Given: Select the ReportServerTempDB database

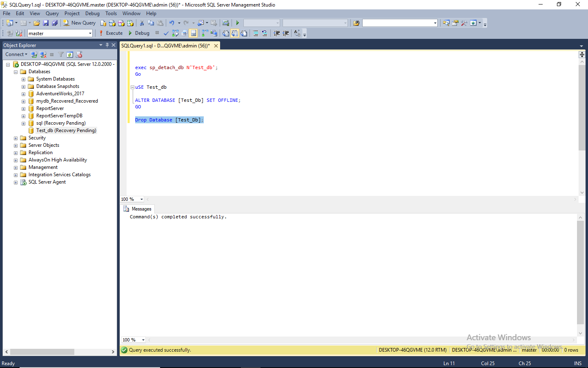Looking at the screenshot, I should click(x=59, y=116).
